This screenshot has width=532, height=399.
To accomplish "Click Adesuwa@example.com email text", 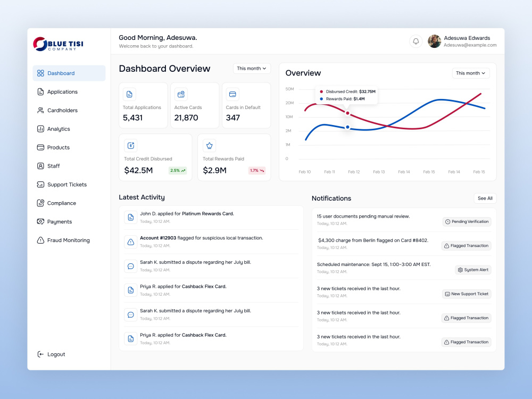I will point(470,45).
